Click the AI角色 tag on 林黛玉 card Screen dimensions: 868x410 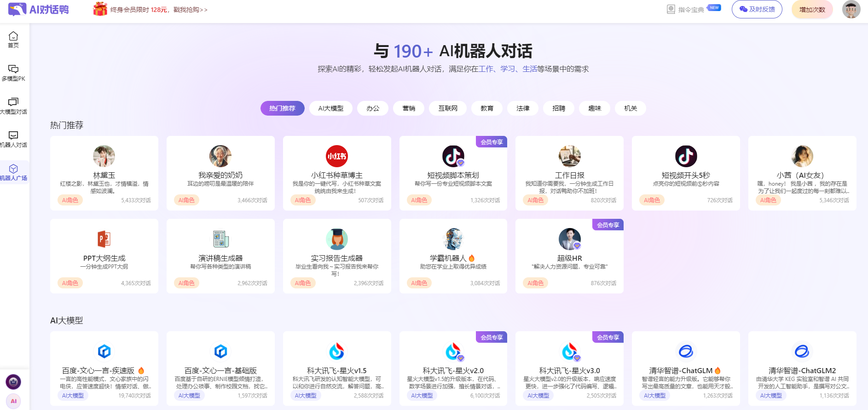(x=70, y=200)
